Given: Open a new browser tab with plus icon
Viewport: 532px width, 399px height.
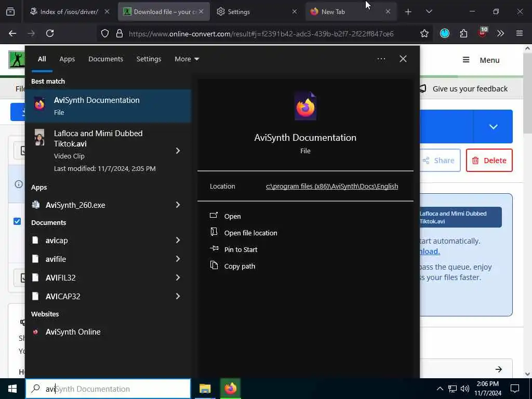Looking at the screenshot, I should [x=408, y=12].
